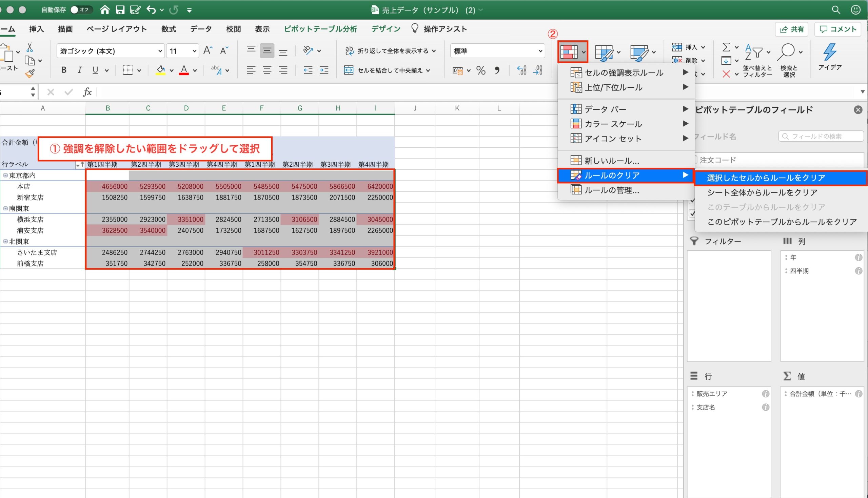This screenshot has width=868, height=498.
Task: Click the percent style icon
Action: point(480,70)
